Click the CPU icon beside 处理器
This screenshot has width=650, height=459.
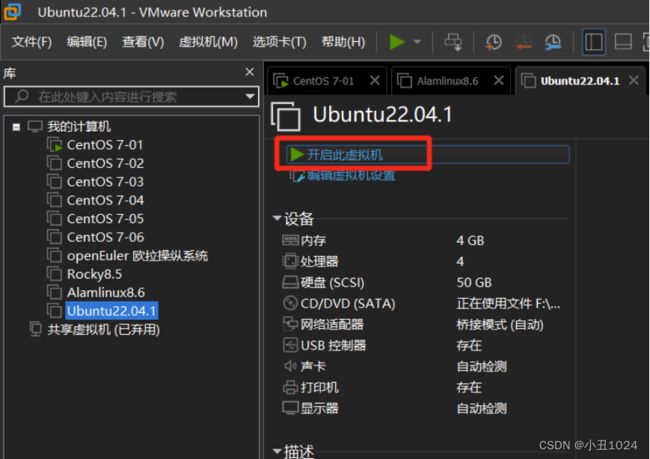(290, 261)
